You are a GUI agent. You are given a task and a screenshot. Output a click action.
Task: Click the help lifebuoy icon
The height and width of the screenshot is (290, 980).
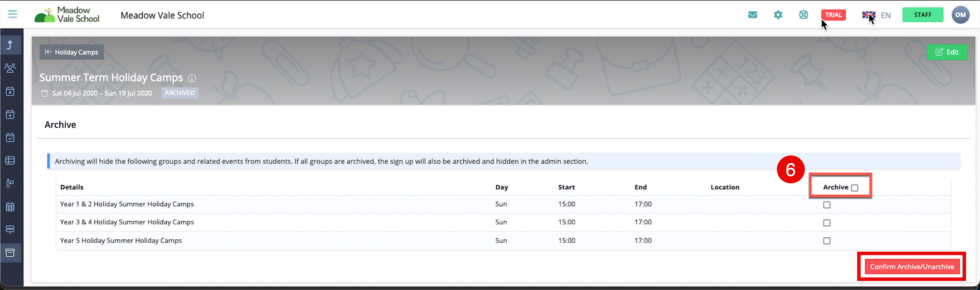pyautogui.click(x=803, y=15)
